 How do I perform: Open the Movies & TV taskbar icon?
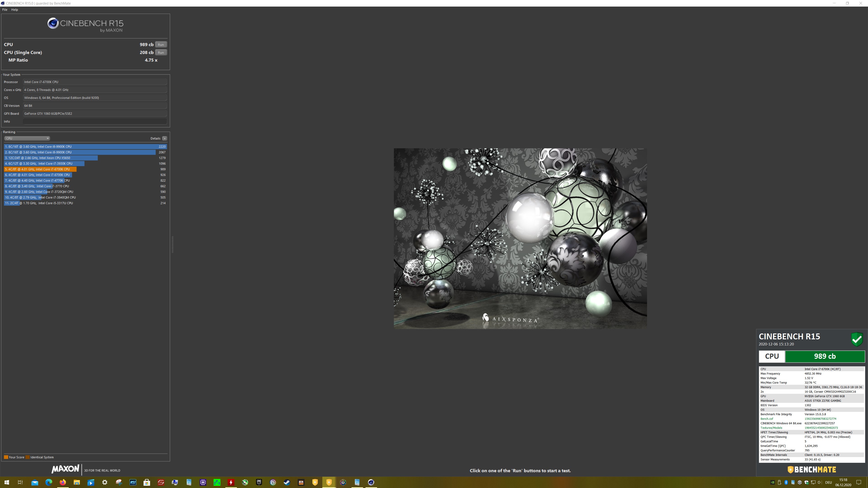(91, 482)
